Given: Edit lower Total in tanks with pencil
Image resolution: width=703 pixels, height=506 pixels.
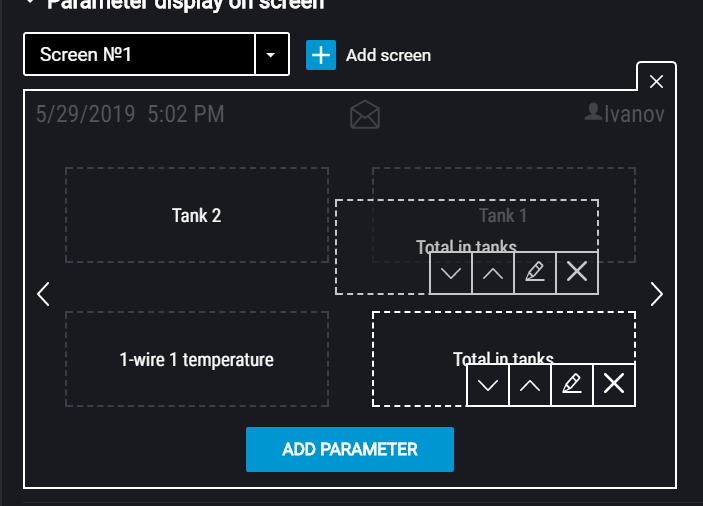Looking at the screenshot, I should (x=572, y=385).
